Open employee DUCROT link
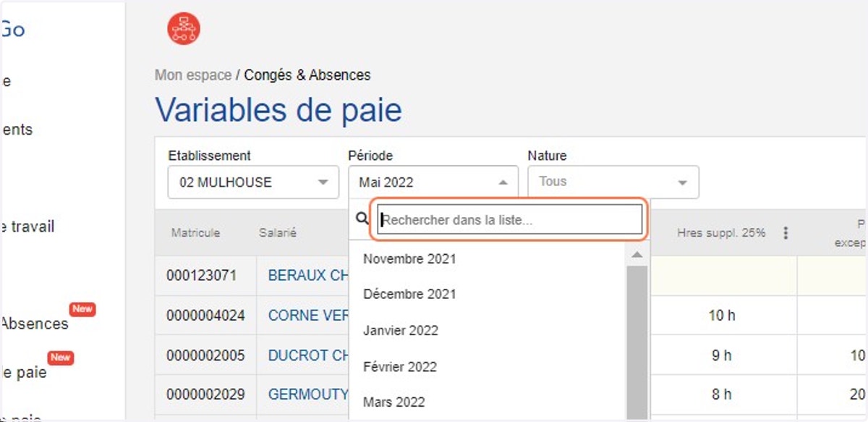The image size is (868, 422). click(x=309, y=355)
